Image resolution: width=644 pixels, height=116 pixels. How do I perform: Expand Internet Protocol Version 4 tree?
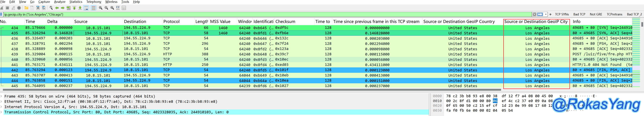pos(2,107)
